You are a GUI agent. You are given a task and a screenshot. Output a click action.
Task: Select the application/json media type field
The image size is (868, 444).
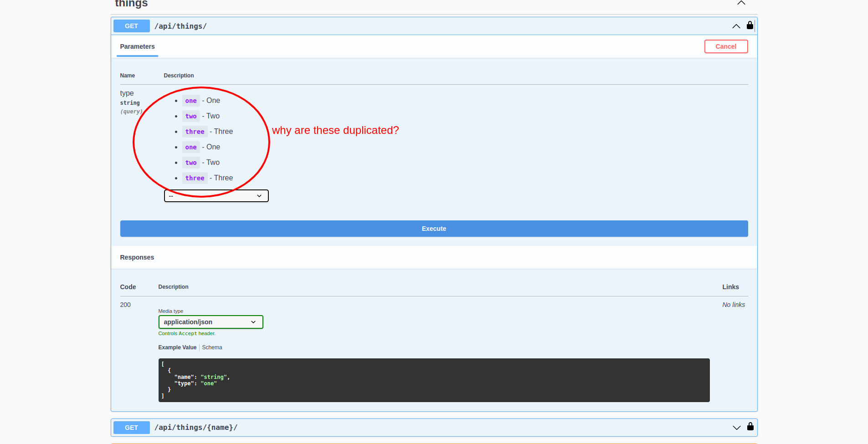pos(211,322)
